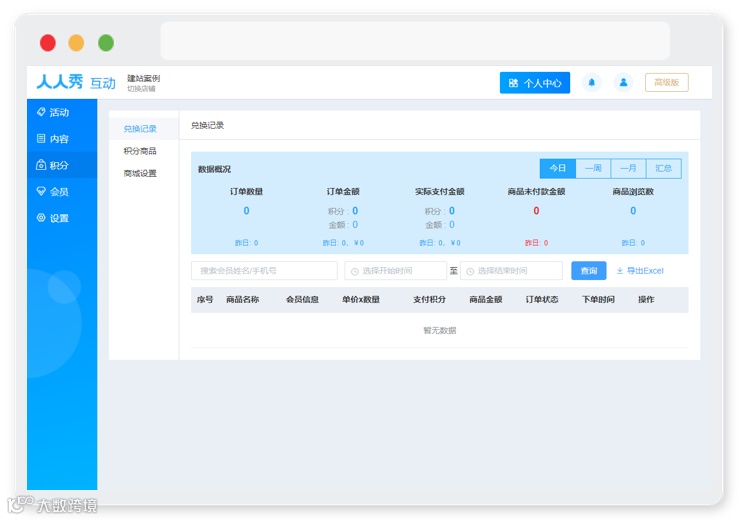Screen dimensions: 740x520
Task: Click the clock icon in start time field
Action: (354, 271)
